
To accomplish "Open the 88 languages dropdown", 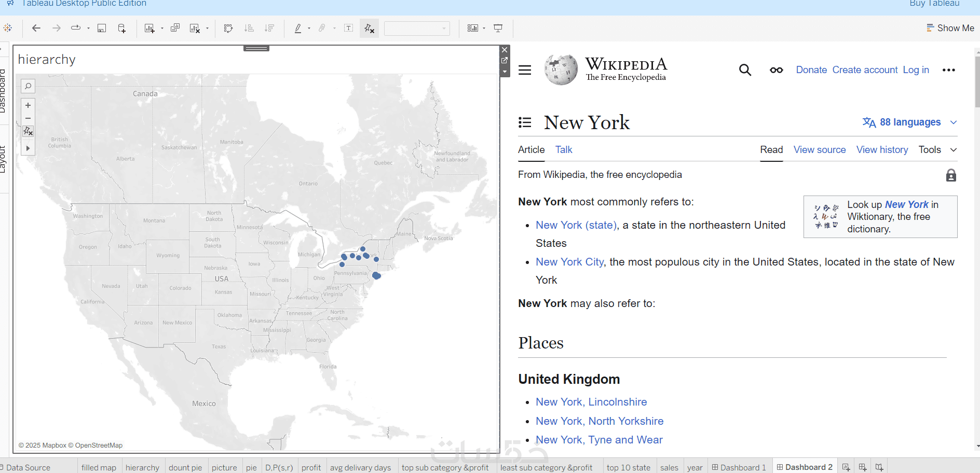I will pos(909,122).
